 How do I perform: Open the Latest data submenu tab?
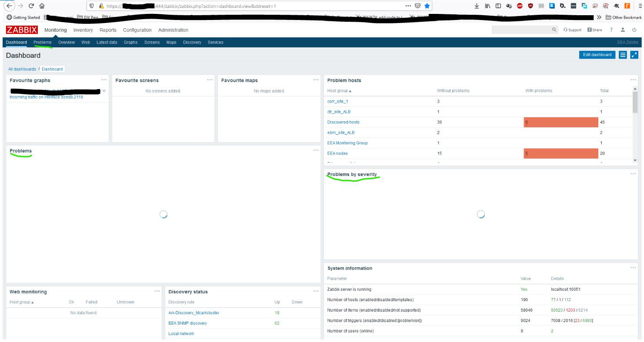click(x=107, y=42)
